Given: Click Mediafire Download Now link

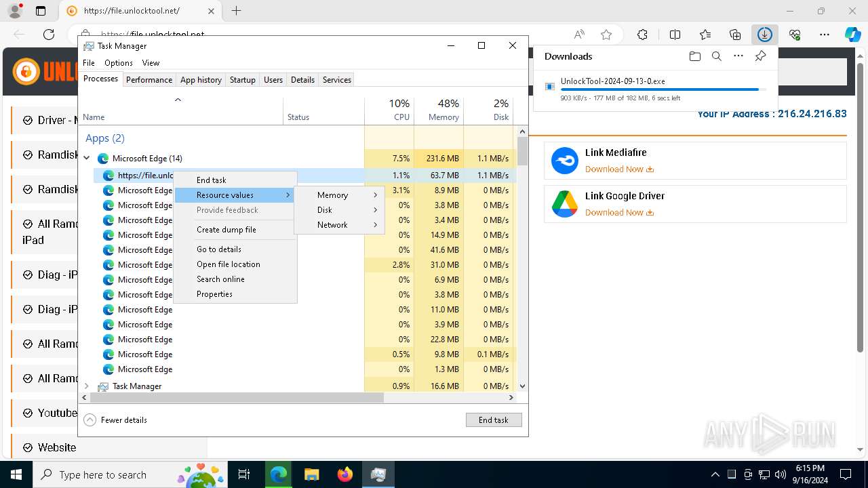Looking at the screenshot, I should tap(619, 169).
